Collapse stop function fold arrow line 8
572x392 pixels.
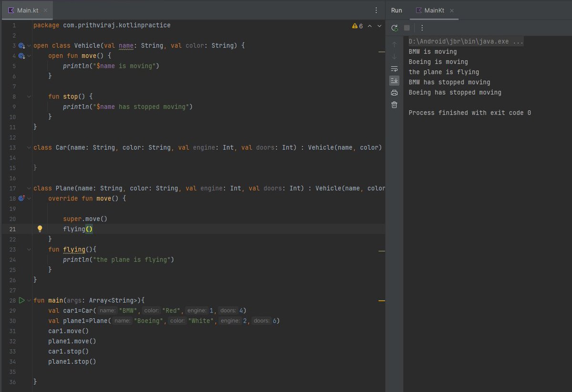(x=29, y=97)
